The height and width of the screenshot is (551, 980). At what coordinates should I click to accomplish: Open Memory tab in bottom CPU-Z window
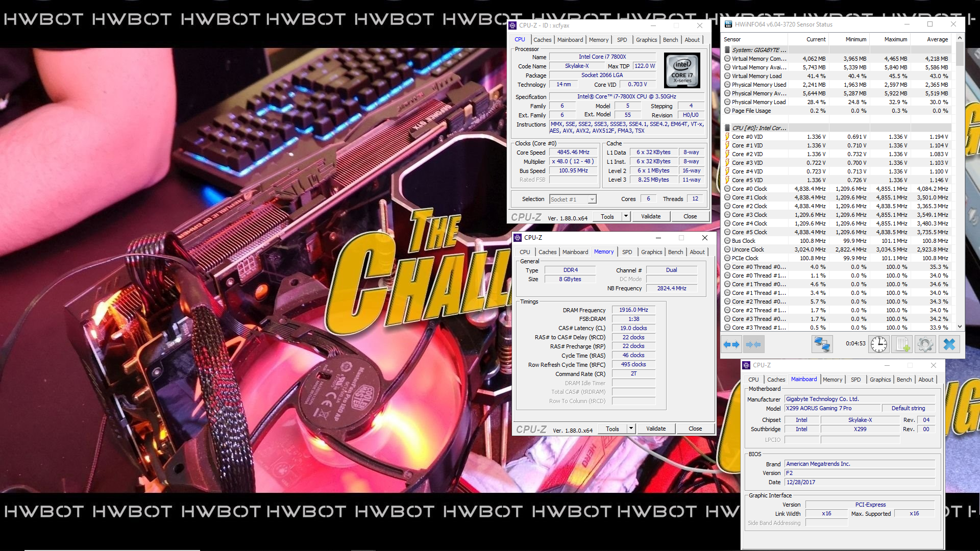tap(832, 380)
